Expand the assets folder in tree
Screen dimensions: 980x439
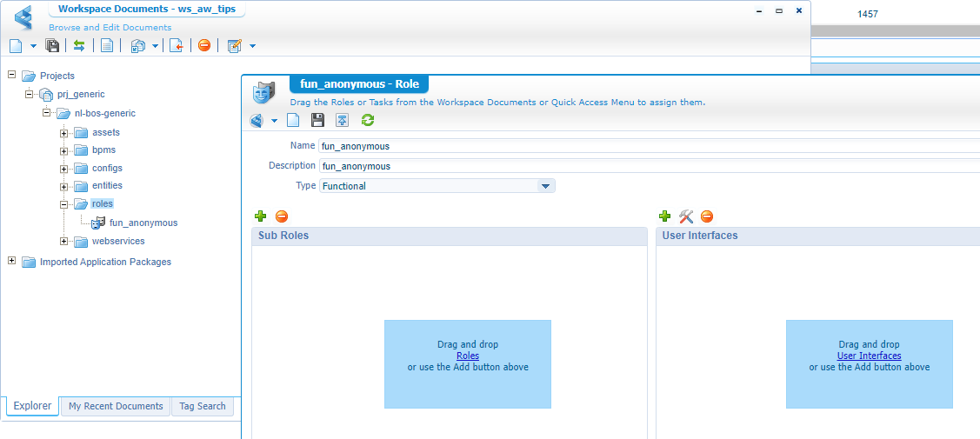pyautogui.click(x=64, y=133)
